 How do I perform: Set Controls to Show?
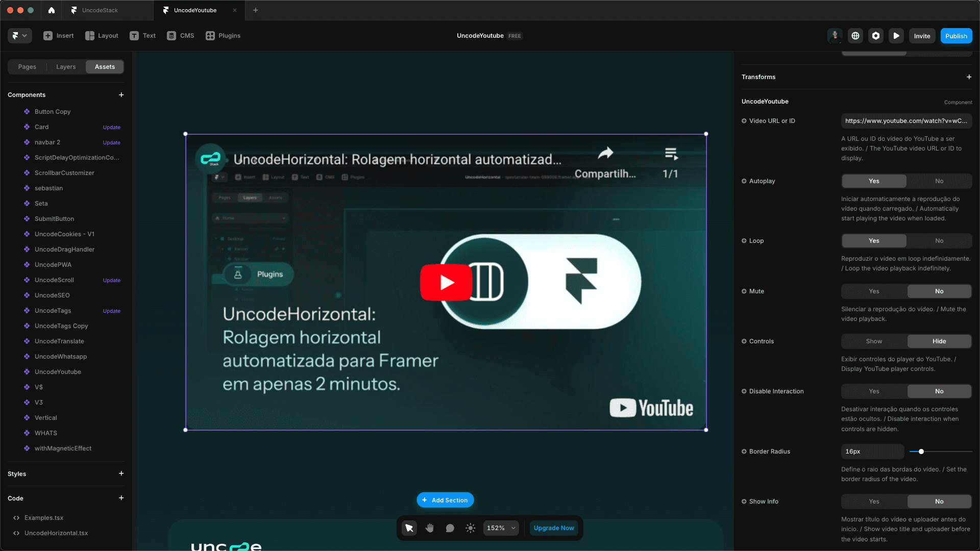[x=874, y=341]
